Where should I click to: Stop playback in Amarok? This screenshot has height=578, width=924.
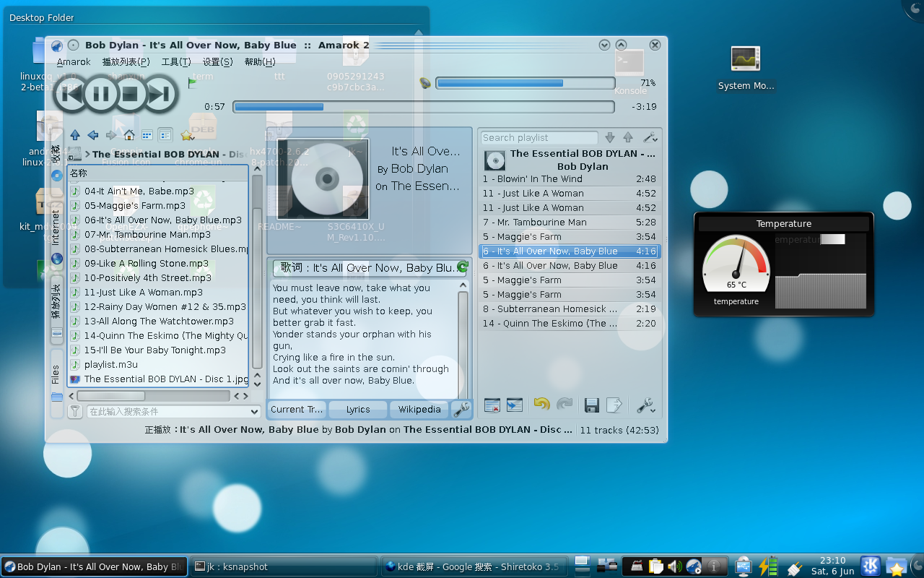tap(131, 93)
